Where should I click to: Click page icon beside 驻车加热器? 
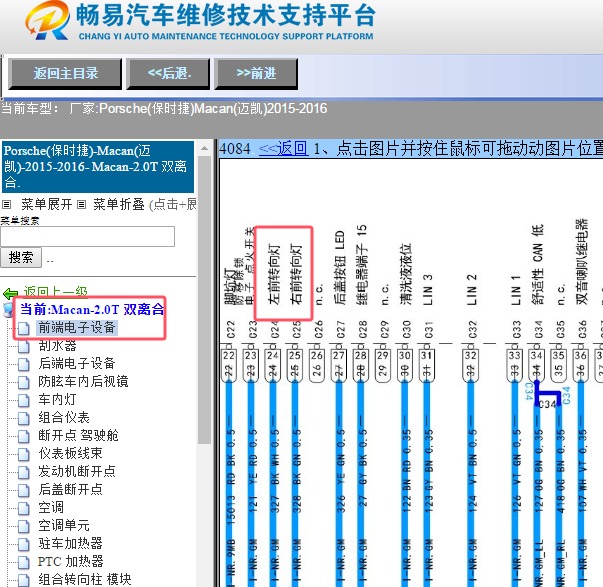point(23,545)
